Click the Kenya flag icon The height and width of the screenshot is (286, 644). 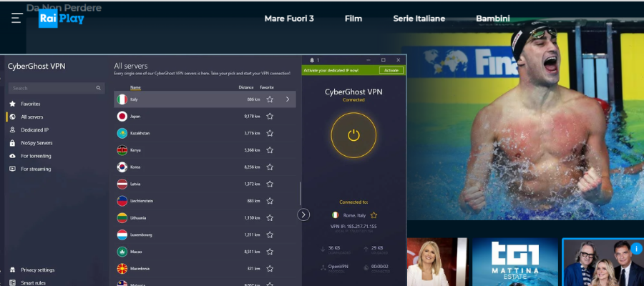(122, 150)
